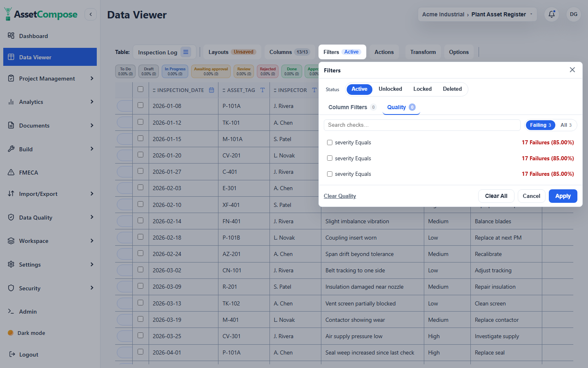Click the Import/Export arrows icon
588x368 pixels.
tap(11, 193)
